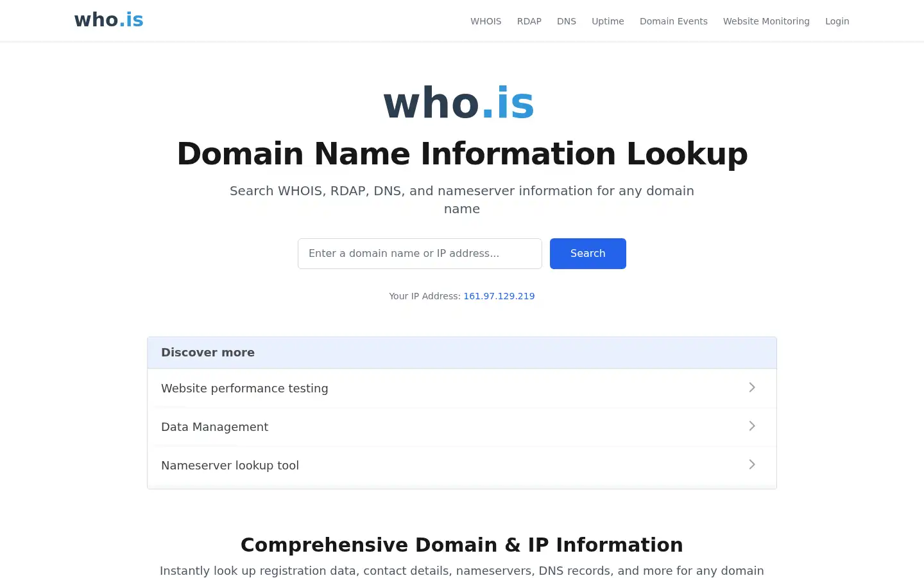Click the Domain Name Information Lookup heading
Screen dimensions: 924x578
pos(462,153)
